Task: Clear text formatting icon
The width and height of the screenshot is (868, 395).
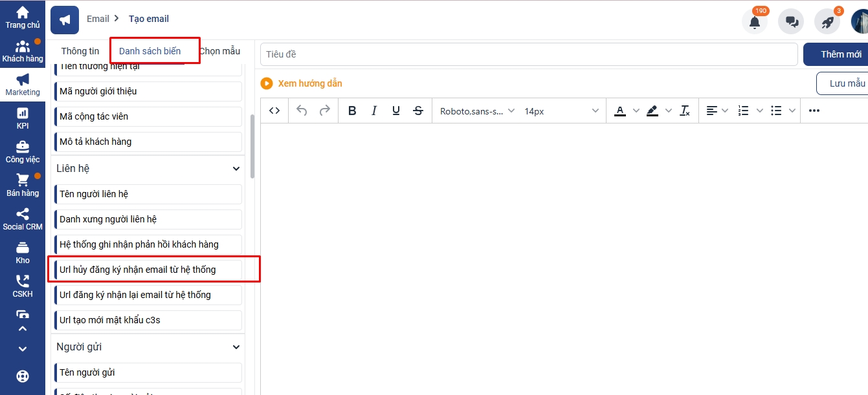Action: 685,111
